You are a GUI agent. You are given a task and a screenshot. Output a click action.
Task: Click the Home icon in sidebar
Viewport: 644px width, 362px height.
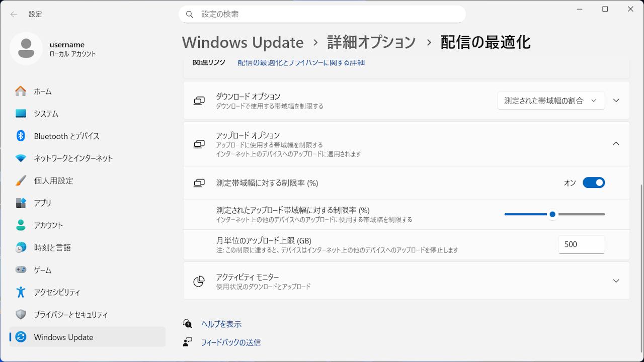click(x=21, y=92)
